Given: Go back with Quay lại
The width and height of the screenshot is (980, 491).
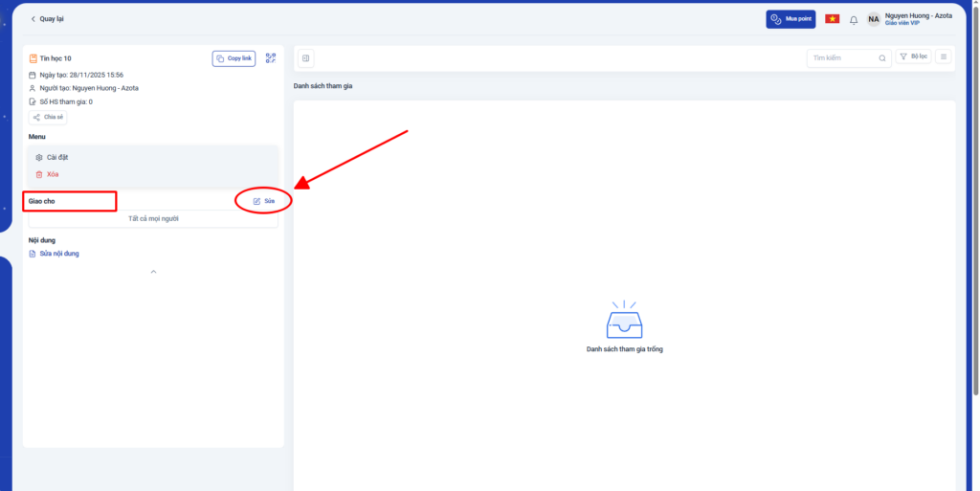Looking at the screenshot, I should [x=48, y=19].
